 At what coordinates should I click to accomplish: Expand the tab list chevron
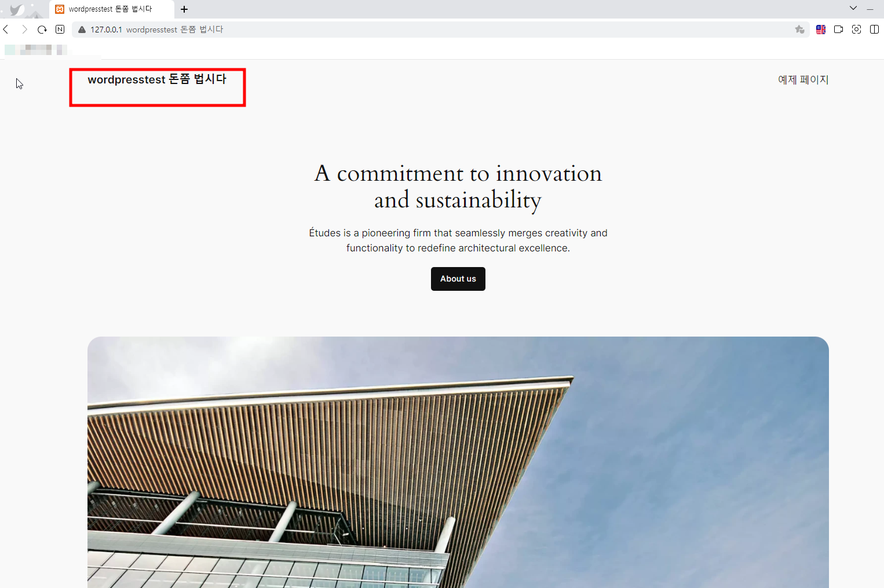pyautogui.click(x=853, y=8)
